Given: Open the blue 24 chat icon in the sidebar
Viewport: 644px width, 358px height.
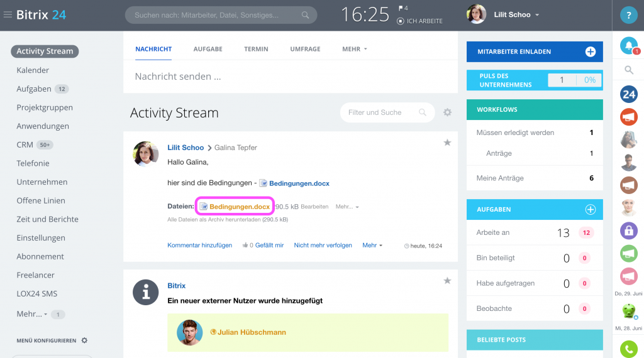Looking at the screenshot, I should tap(629, 94).
